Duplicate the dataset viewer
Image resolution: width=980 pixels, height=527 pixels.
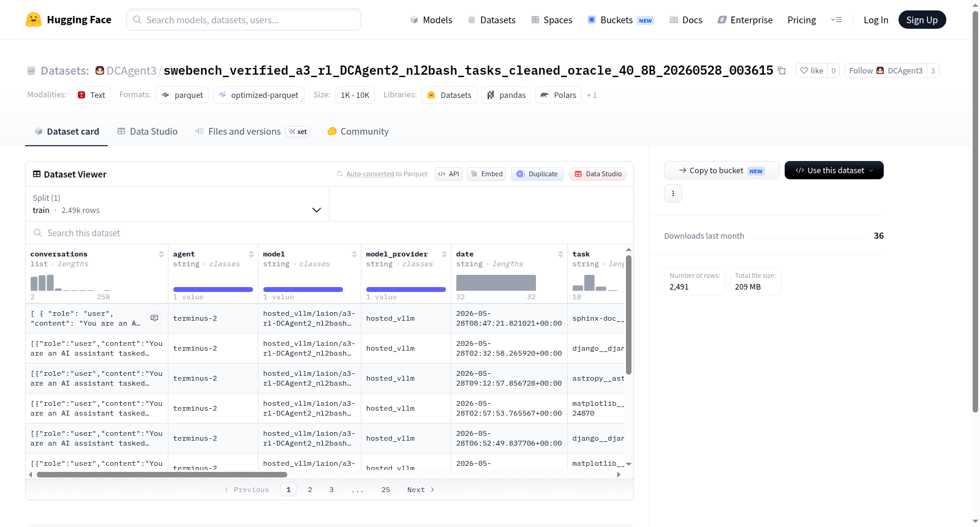(537, 174)
